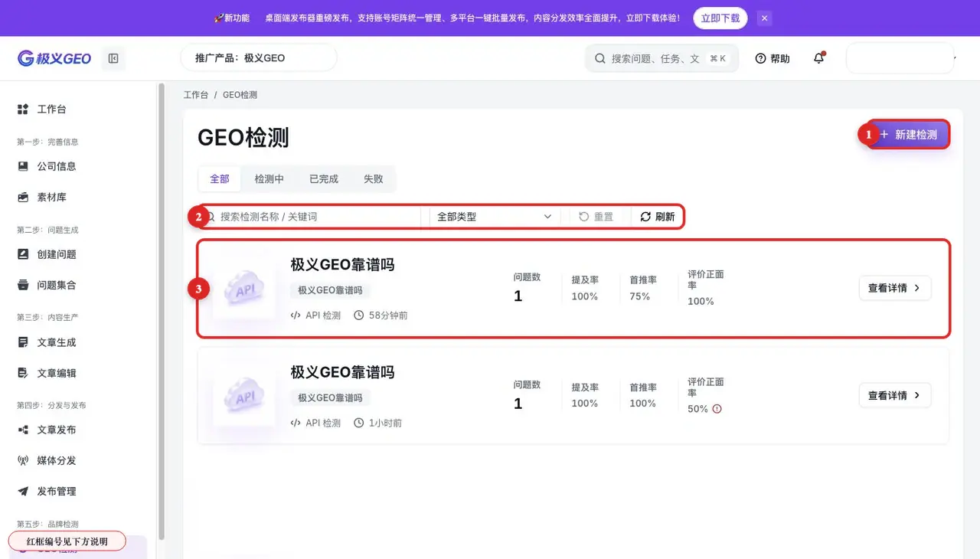Collapse the sidebar with the panel icon

(x=113, y=58)
